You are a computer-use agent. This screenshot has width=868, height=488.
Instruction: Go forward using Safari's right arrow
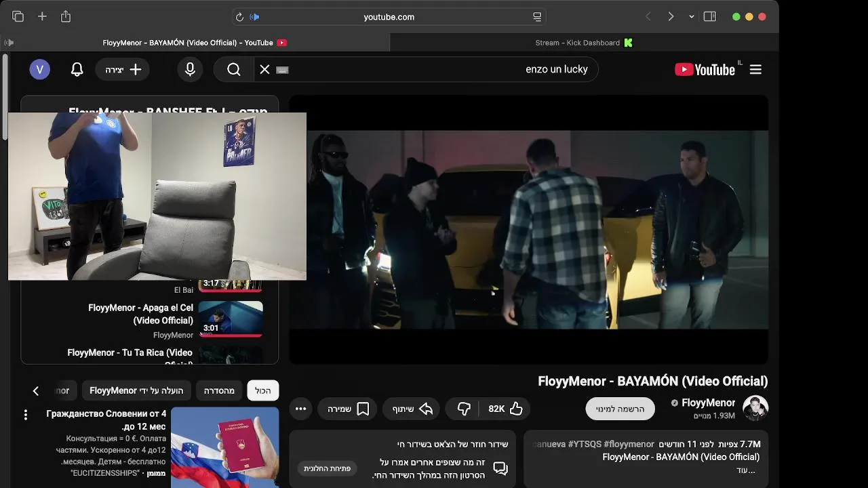671,17
